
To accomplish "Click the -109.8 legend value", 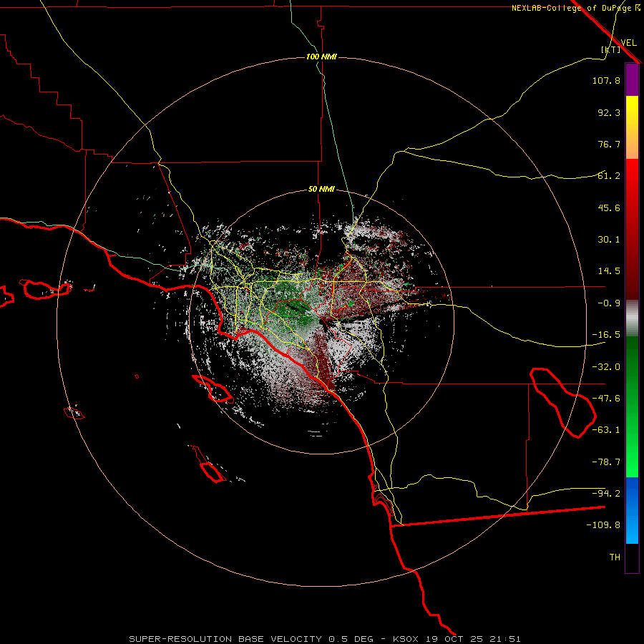I will click(603, 525).
